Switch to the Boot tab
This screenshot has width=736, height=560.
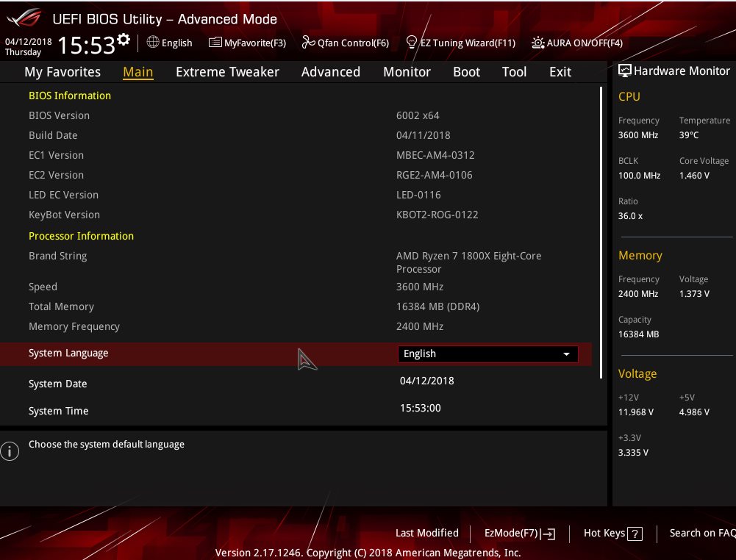466,72
